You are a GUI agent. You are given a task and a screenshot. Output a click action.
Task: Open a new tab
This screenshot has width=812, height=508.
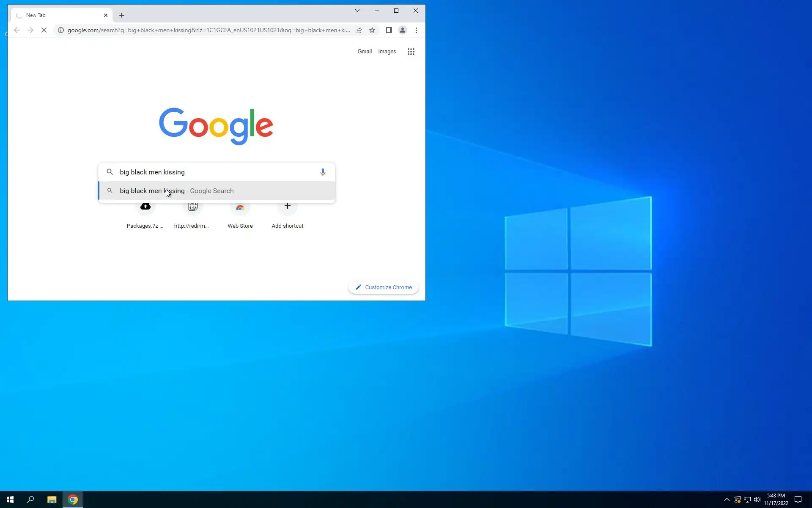(122, 15)
